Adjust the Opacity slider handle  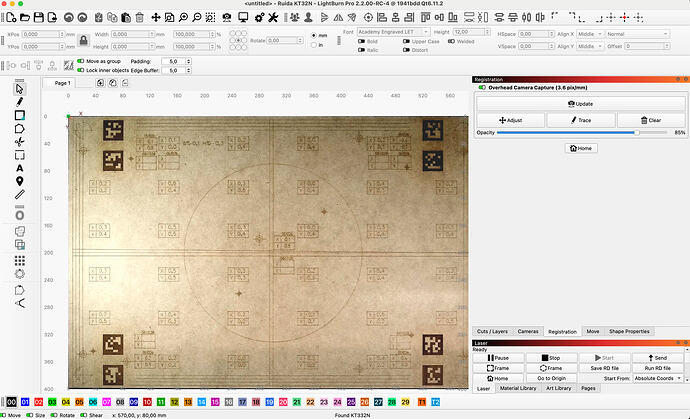pos(636,132)
